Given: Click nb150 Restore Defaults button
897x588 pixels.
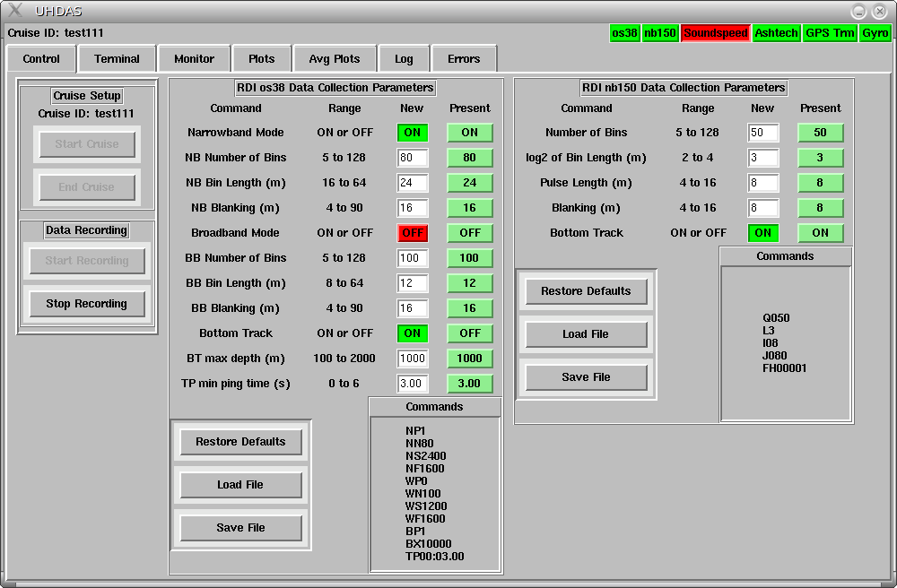Looking at the screenshot, I should pyautogui.click(x=587, y=290).
